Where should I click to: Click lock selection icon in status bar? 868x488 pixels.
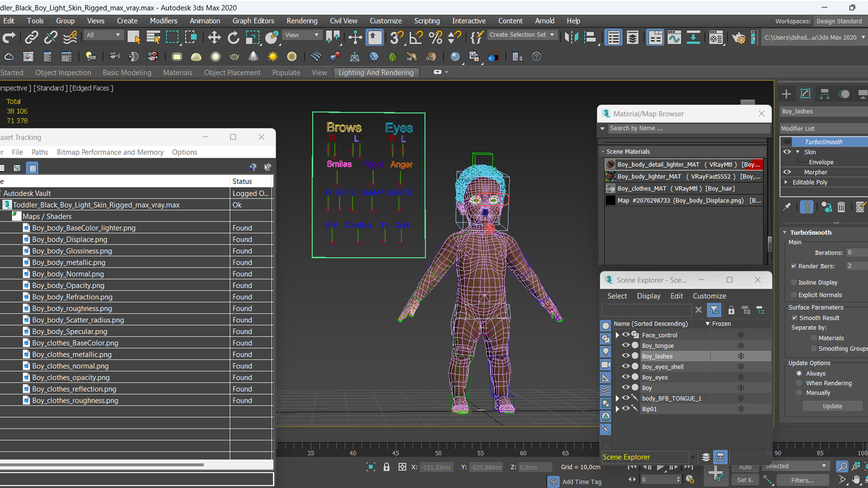point(387,467)
